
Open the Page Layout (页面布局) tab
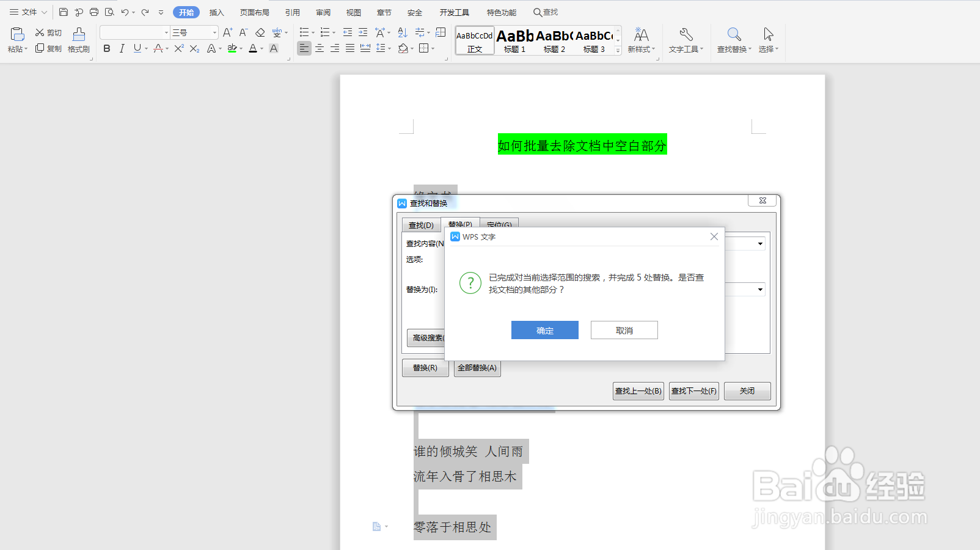tap(255, 12)
